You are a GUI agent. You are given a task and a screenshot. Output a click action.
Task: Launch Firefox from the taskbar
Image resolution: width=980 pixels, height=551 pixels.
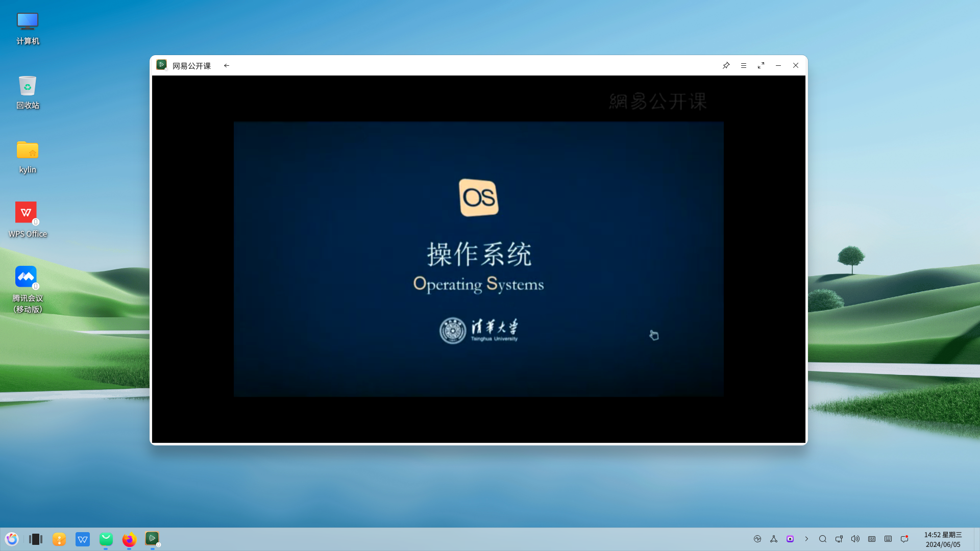coord(129,539)
